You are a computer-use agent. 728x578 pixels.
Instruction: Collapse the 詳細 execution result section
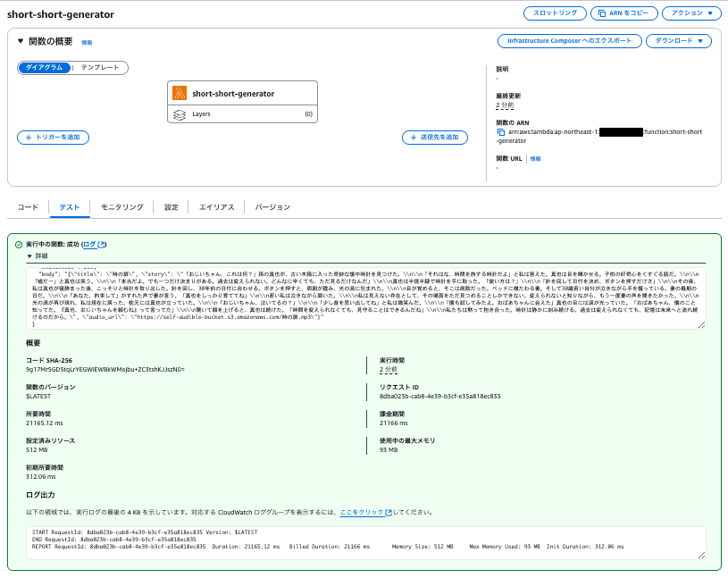tap(29, 255)
